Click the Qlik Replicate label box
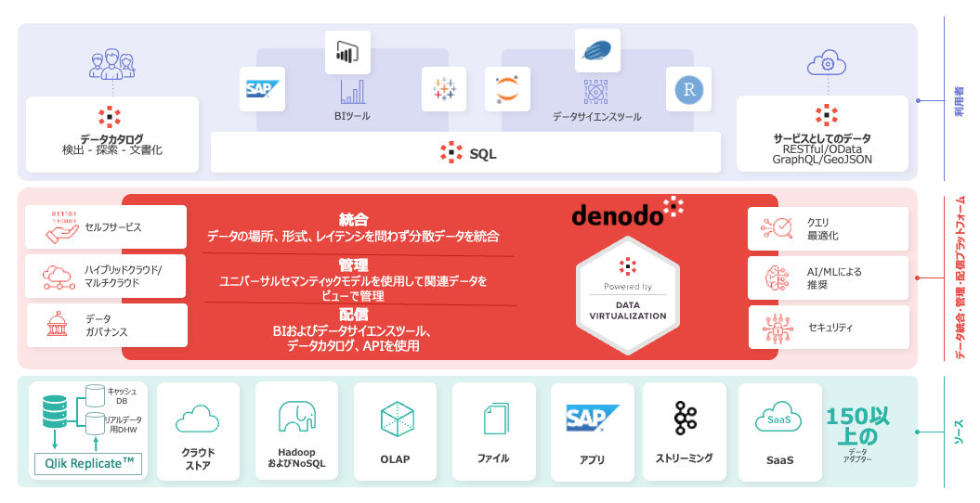The height and width of the screenshot is (503, 980). (x=89, y=464)
